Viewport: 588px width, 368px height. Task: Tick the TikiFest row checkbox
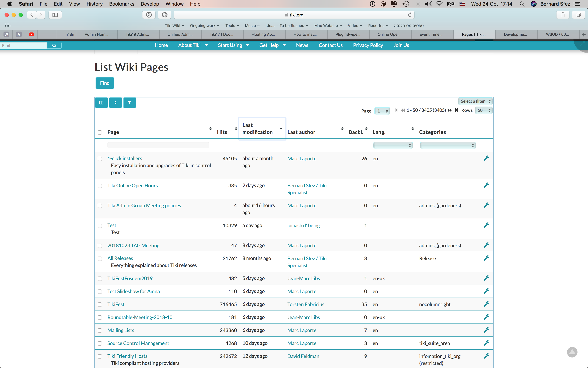(x=100, y=305)
